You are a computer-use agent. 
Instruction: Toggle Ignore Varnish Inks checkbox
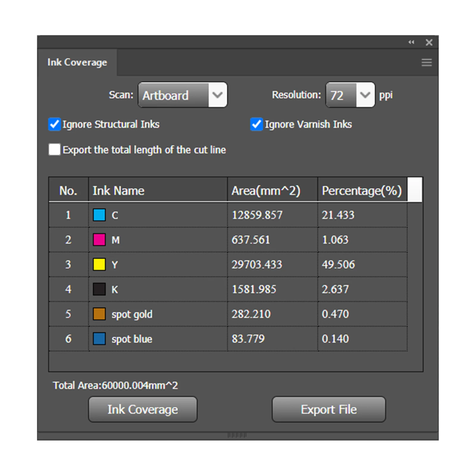(256, 124)
